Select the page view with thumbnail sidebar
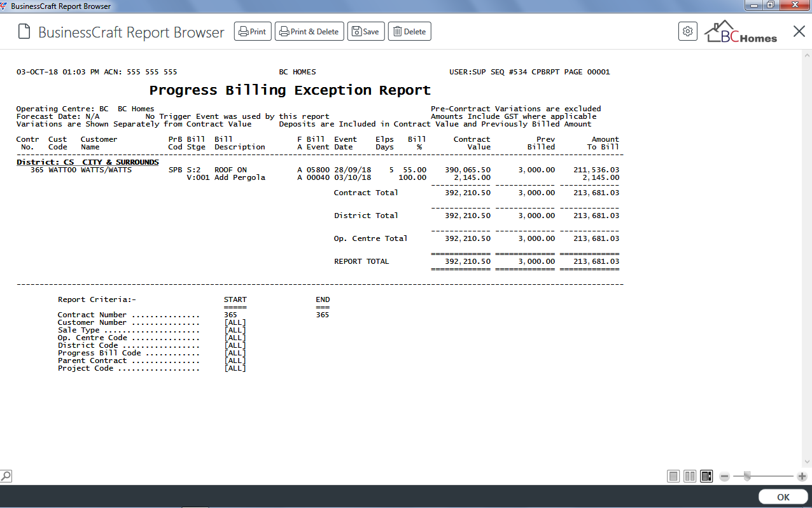 pyautogui.click(x=706, y=476)
